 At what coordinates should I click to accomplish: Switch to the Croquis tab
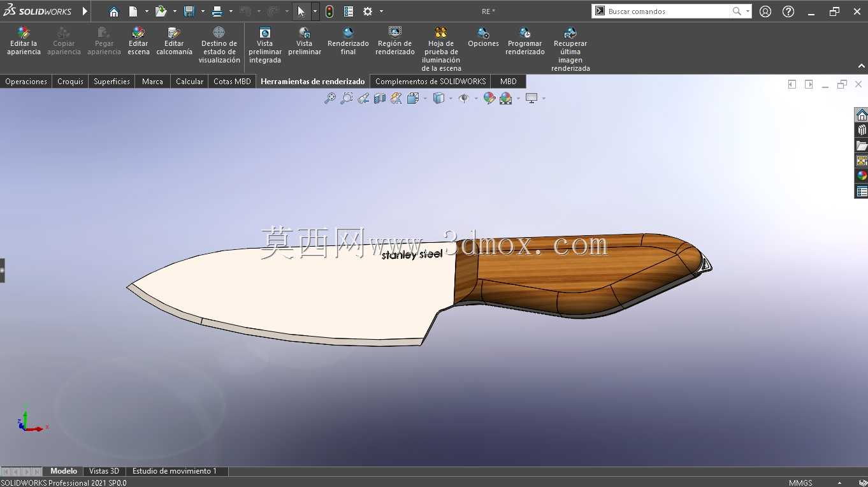tap(70, 82)
